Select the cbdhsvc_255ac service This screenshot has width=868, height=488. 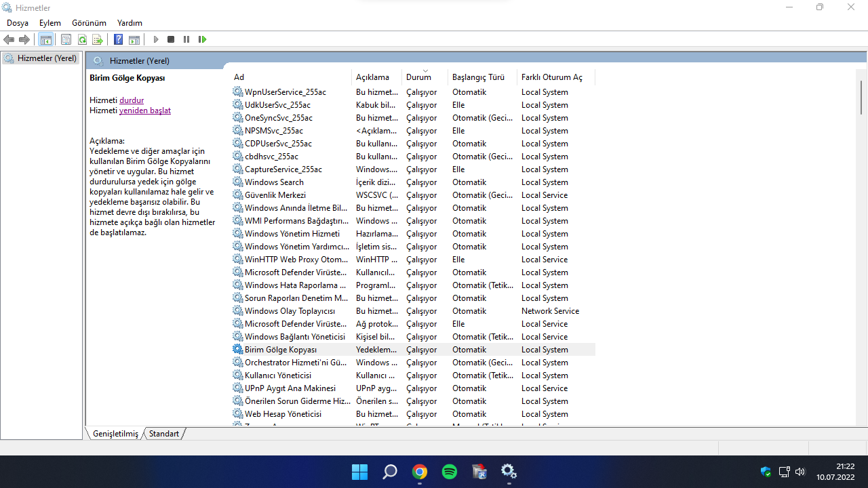point(413,157)
